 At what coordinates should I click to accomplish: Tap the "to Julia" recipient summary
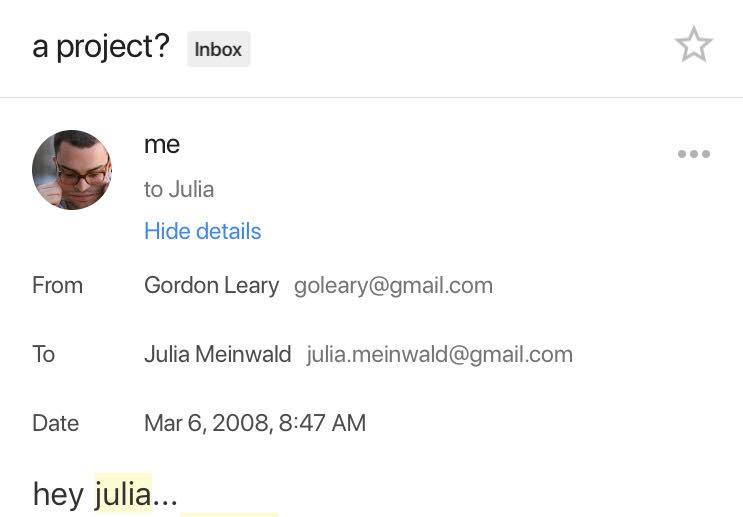[179, 189]
